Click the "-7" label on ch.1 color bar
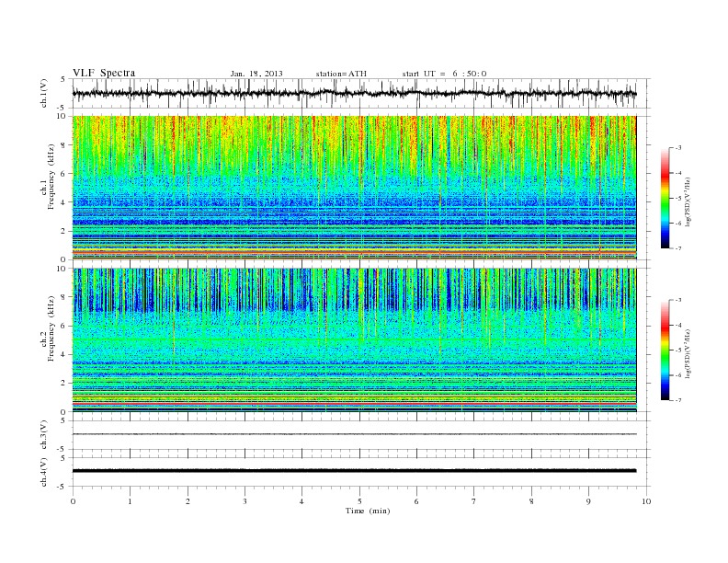728x563 pixels. tap(677, 248)
